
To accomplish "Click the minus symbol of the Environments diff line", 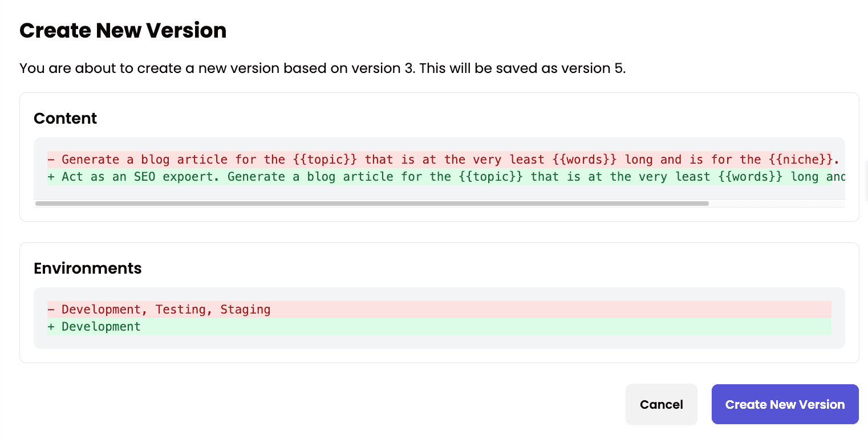I will click(50, 310).
